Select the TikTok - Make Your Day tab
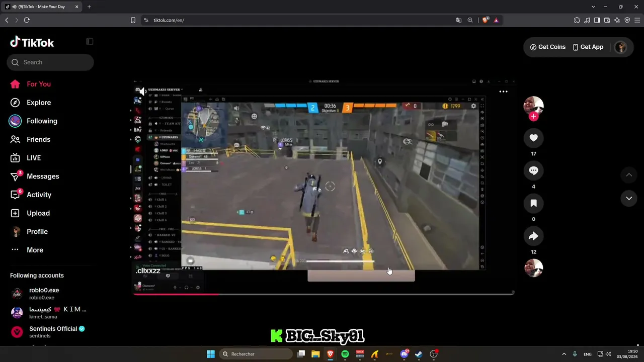This screenshot has height=362, width=644. [42, 7]
